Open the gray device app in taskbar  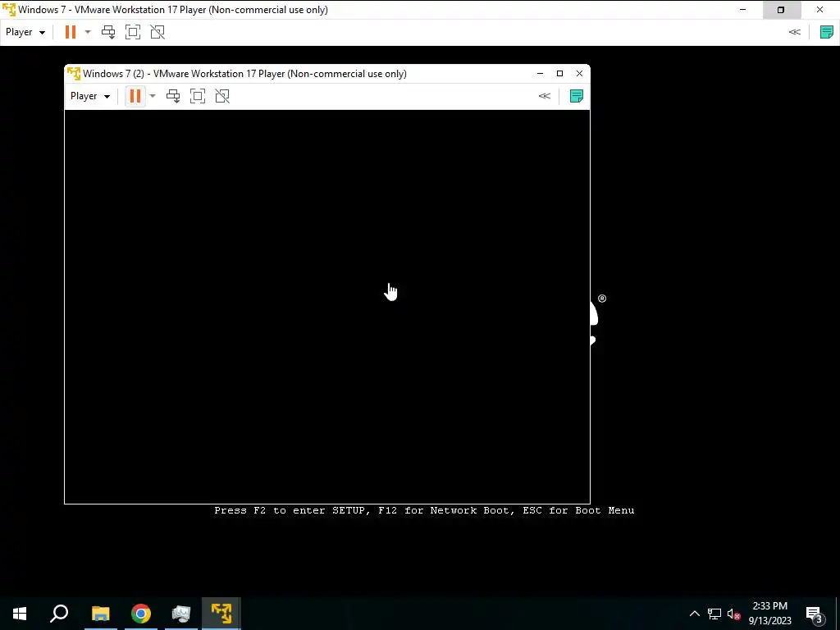pos(181,614)
